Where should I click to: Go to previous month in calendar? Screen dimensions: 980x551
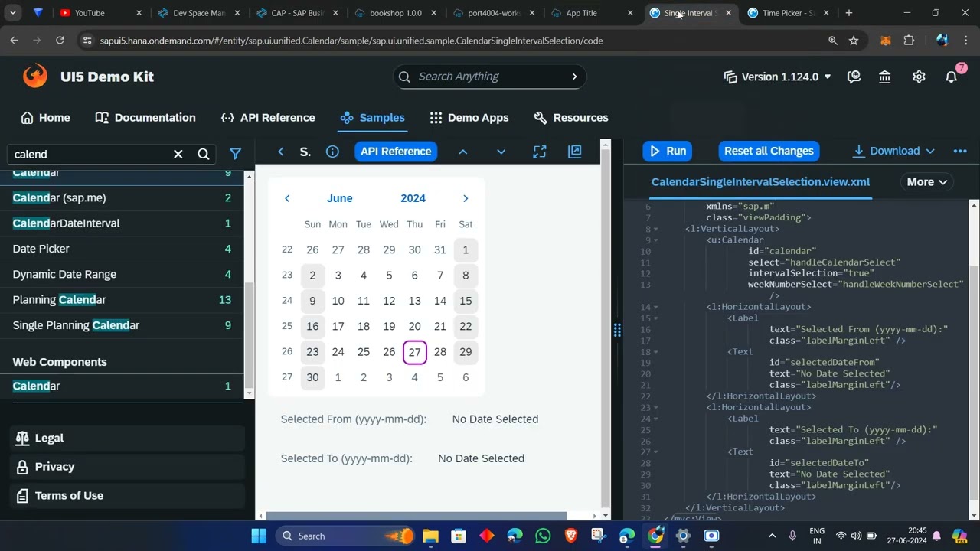[287, 198]
